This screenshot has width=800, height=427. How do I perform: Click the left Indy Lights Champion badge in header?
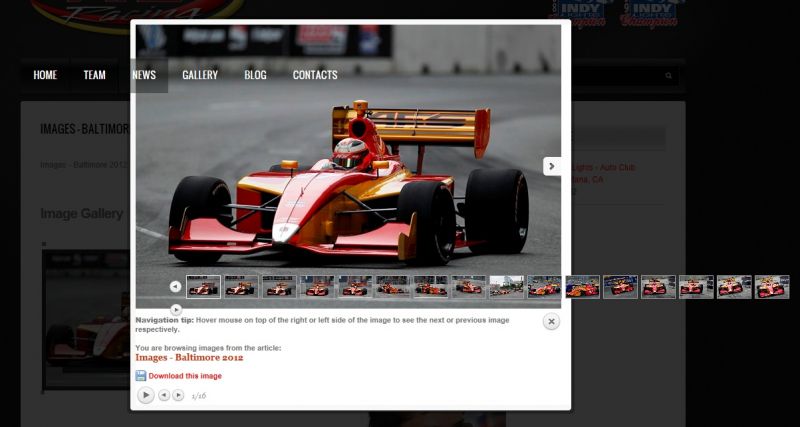pos(581,13)
